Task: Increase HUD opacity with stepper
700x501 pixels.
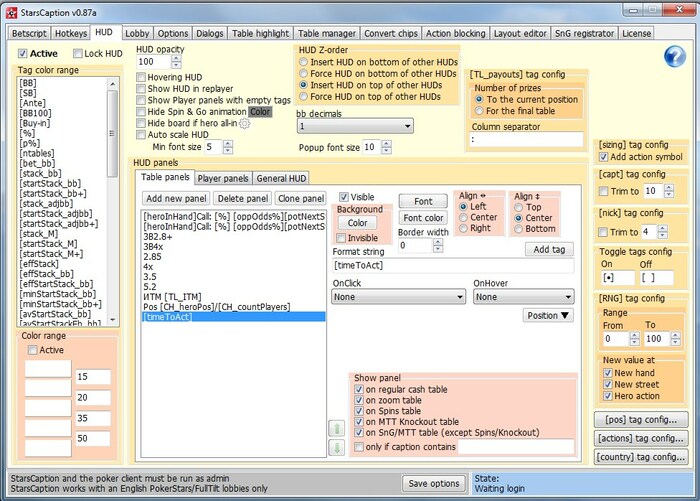Action: [177, 58]
